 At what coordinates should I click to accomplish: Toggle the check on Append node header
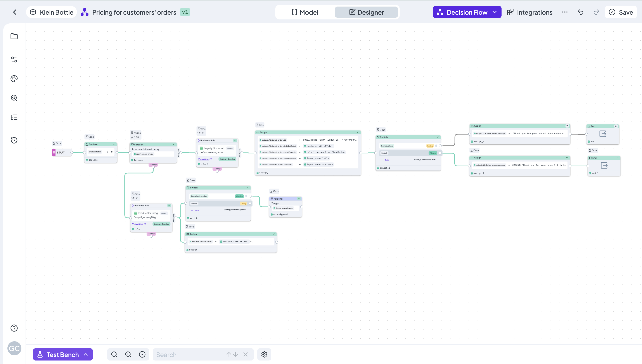pyautogui.click(x=299, y=199)
